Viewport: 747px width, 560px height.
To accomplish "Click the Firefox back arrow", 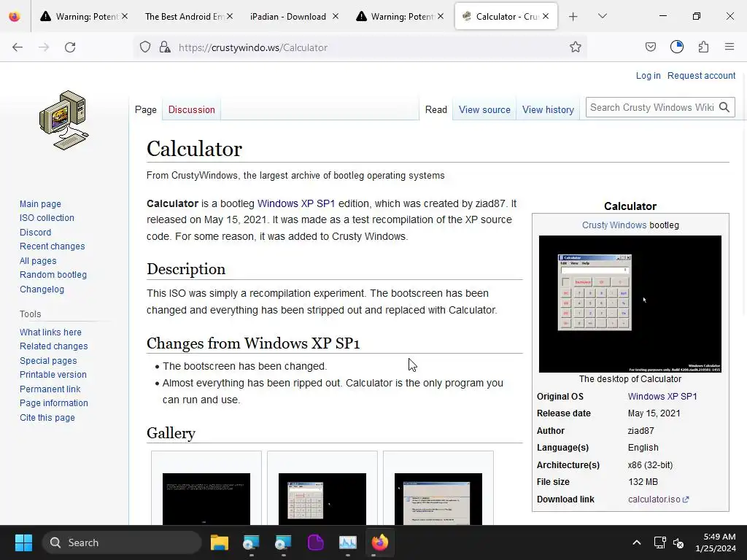I will pos(18,47).
